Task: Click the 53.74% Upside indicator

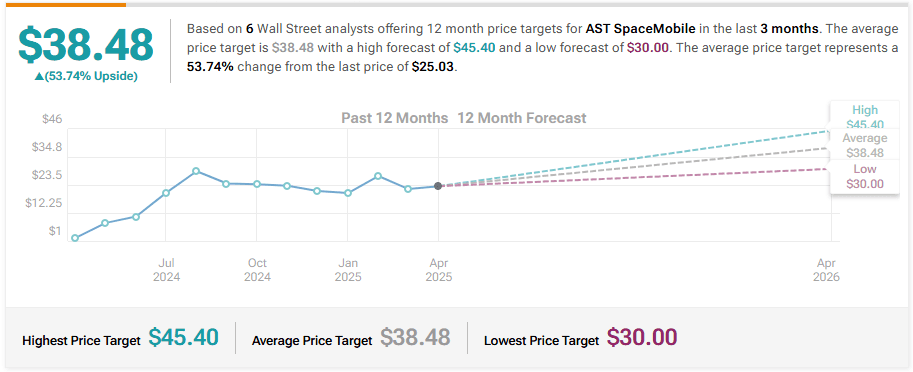Action: click(x=86, y=76)
